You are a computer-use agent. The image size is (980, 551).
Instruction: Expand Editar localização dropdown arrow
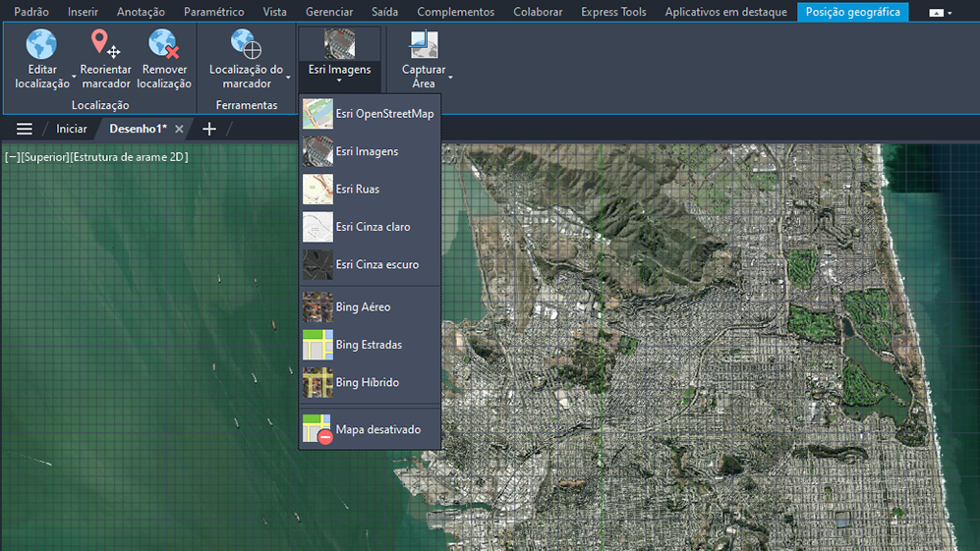click(x=74, y=77)
